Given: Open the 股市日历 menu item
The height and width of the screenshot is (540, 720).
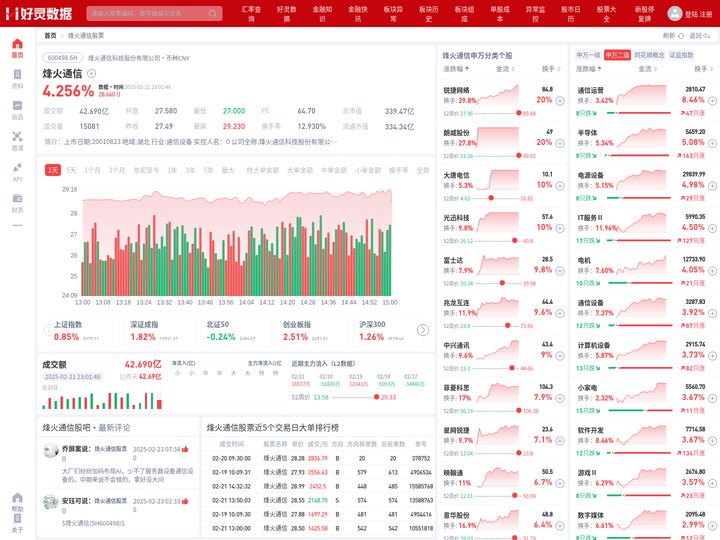Looking at the screenshot, I should click(x=571, y=14).
